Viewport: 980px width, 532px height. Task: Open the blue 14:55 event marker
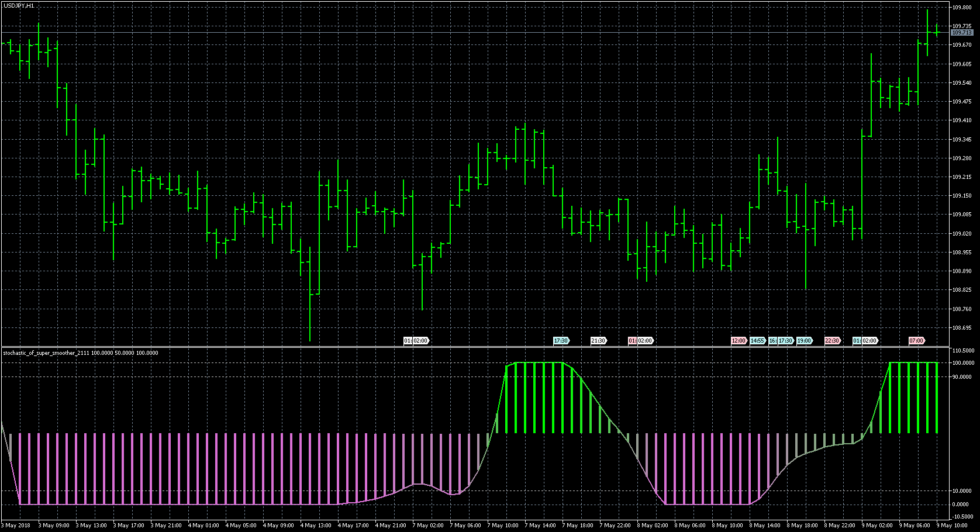757,341
